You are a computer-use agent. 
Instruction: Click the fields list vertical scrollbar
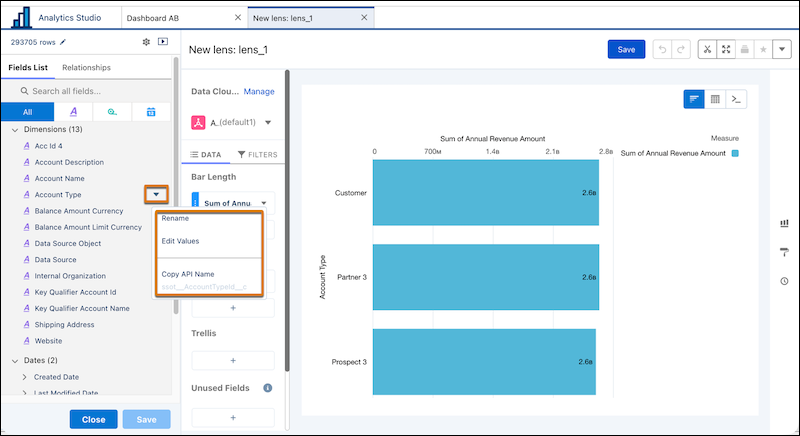(x=176, y=186)
